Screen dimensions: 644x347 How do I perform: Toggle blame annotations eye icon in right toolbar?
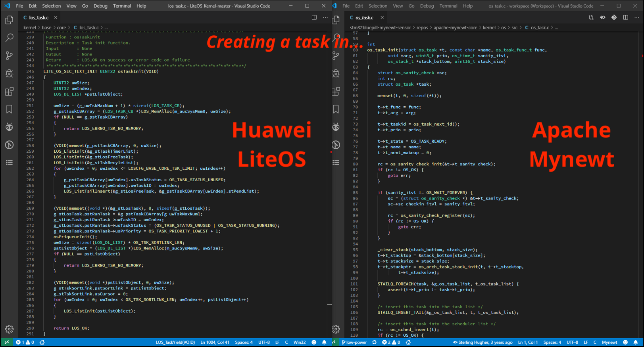point(603,17)
